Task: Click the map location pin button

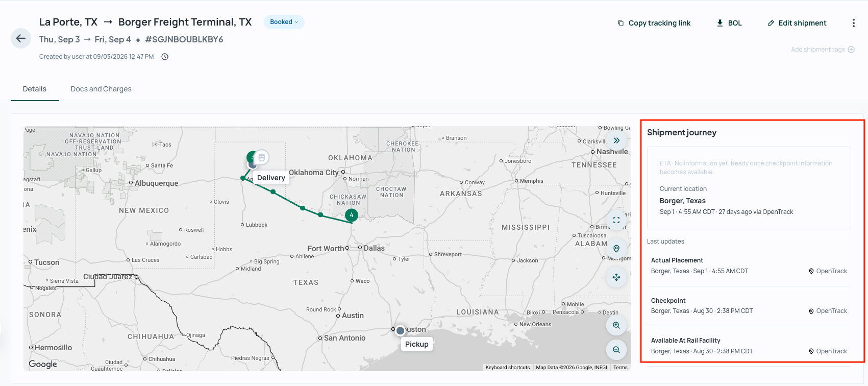Action: coord(616,249)
